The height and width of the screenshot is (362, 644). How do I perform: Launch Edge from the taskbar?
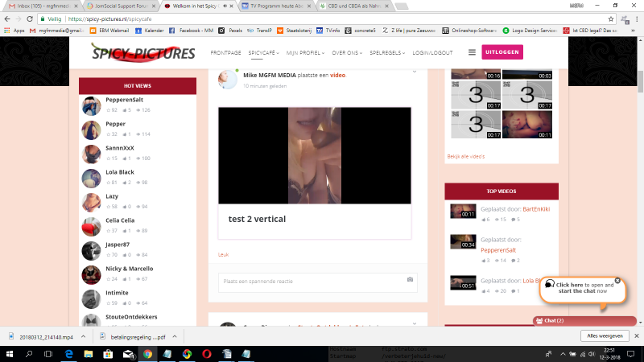(68, 354)
